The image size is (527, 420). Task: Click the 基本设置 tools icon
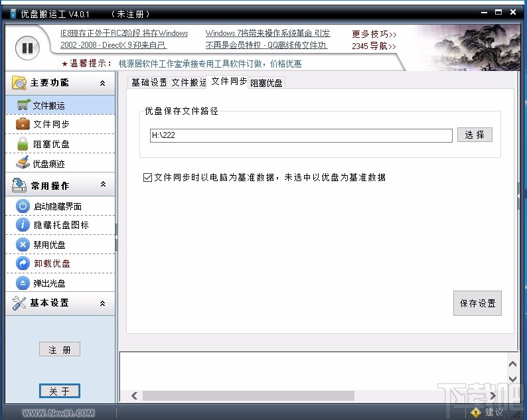click(19, 303)
